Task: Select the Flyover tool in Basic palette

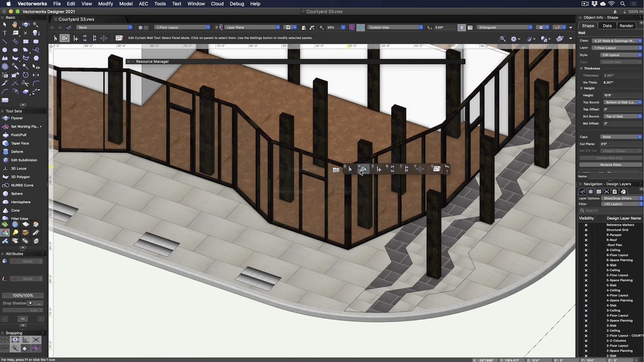Action: (26, 25)
